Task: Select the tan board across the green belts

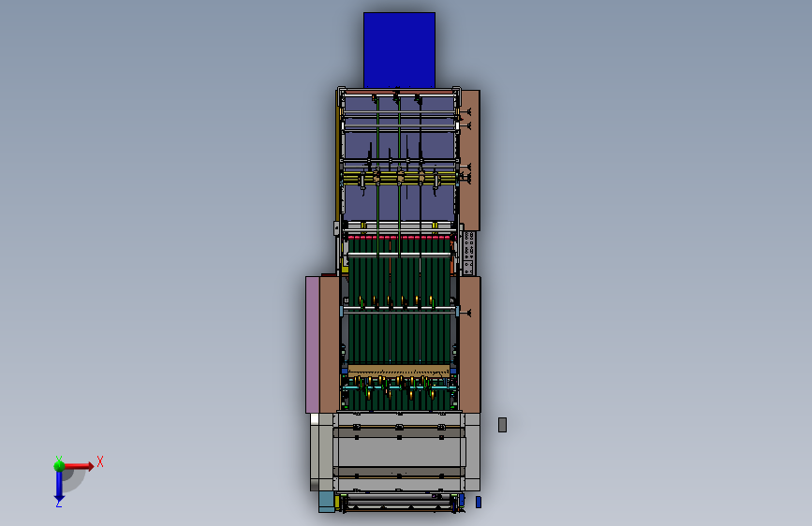Action: (x=399, y=371)
